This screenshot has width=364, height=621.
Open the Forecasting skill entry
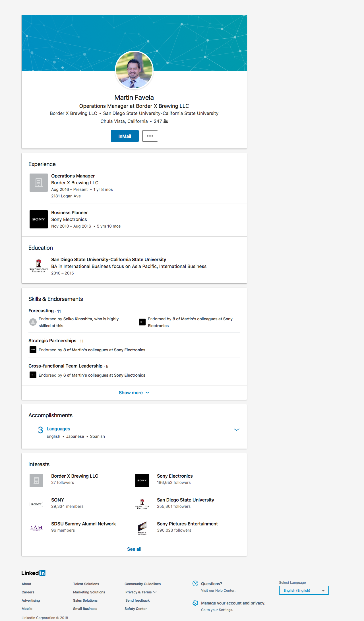[41, 311]
